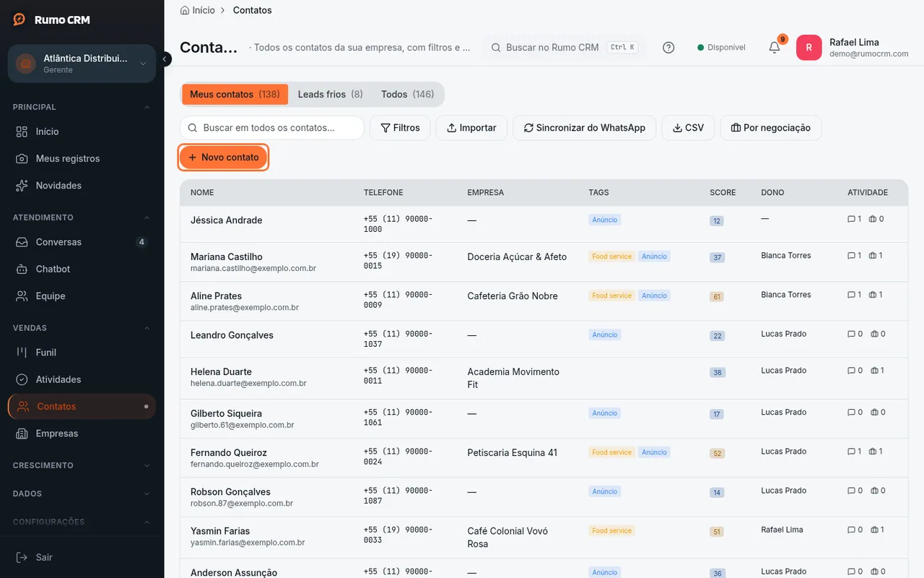Click the Chatbot robot icon
The image size is (924, 578).
point(22,269)
